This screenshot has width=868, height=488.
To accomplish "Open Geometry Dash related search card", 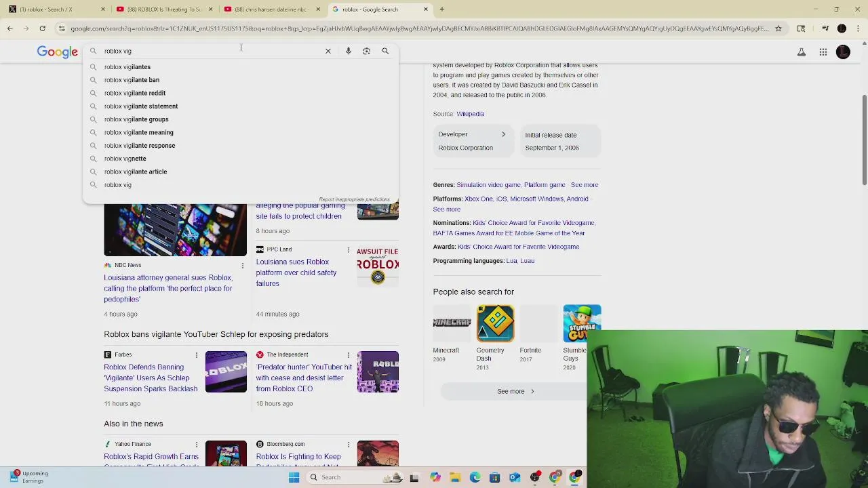I will point(495,337).
